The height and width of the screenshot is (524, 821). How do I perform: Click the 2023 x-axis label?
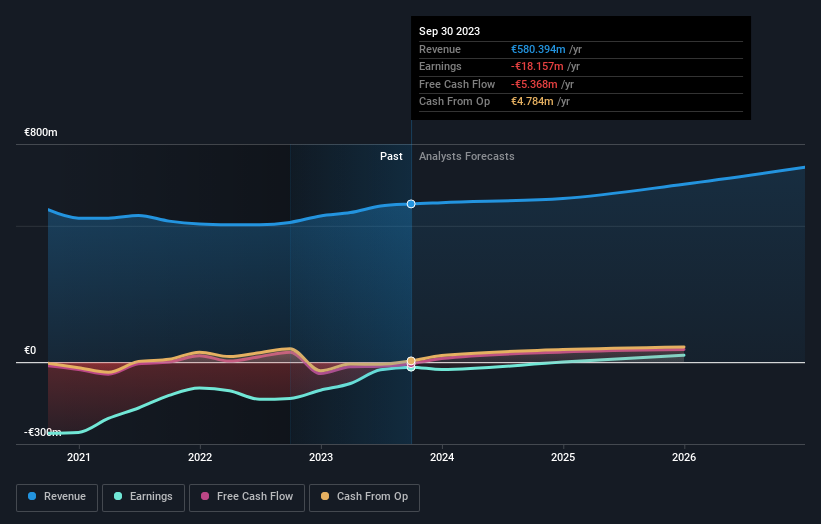point(321,457)
